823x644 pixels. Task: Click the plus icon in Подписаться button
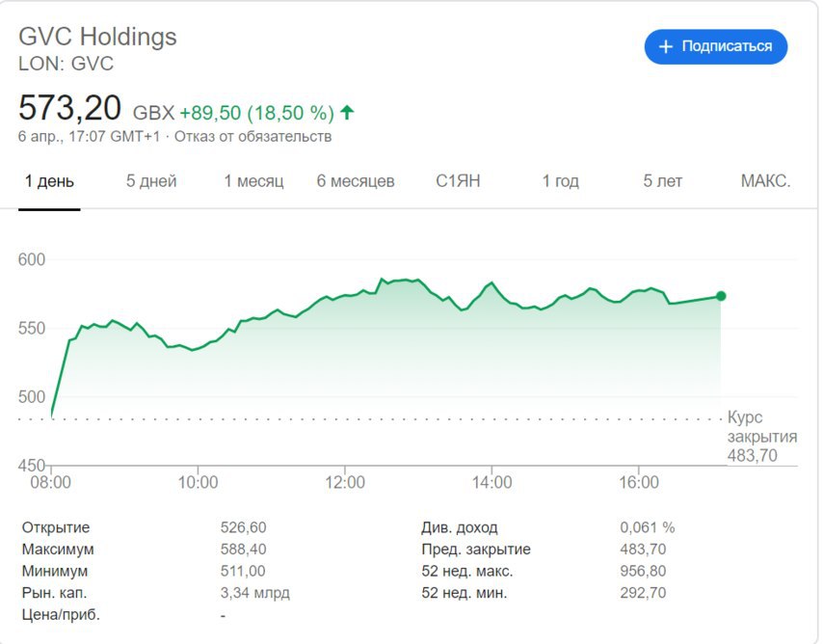pos(665,46)
